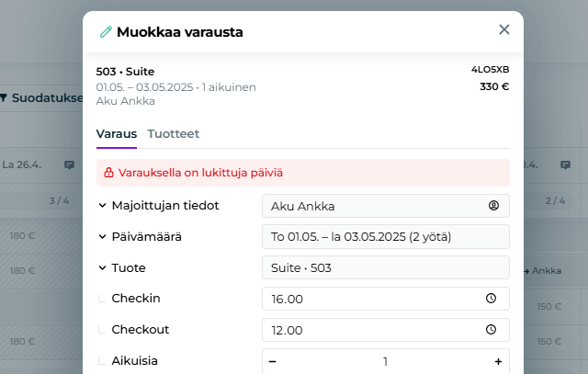This screenshot has width=588, height=374.
Task: Expand the Majoittujan tiedot section
Action: [x=102, y=206]
